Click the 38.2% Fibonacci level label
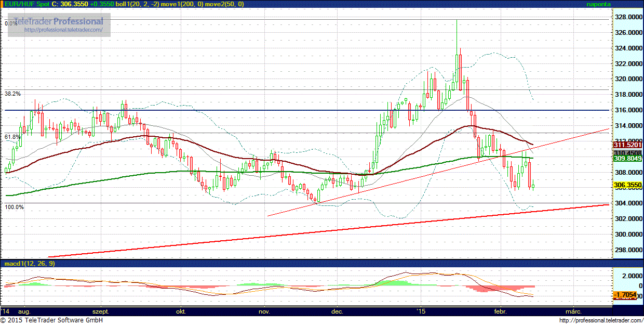The width and height of the screenshot is (644, 325). click(x=12, y=94)
